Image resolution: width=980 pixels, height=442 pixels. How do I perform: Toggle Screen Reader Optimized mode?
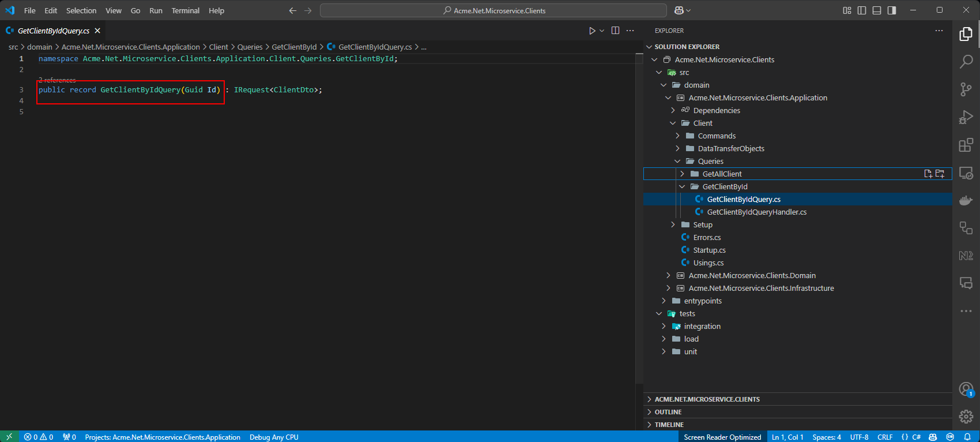(722, 437)
